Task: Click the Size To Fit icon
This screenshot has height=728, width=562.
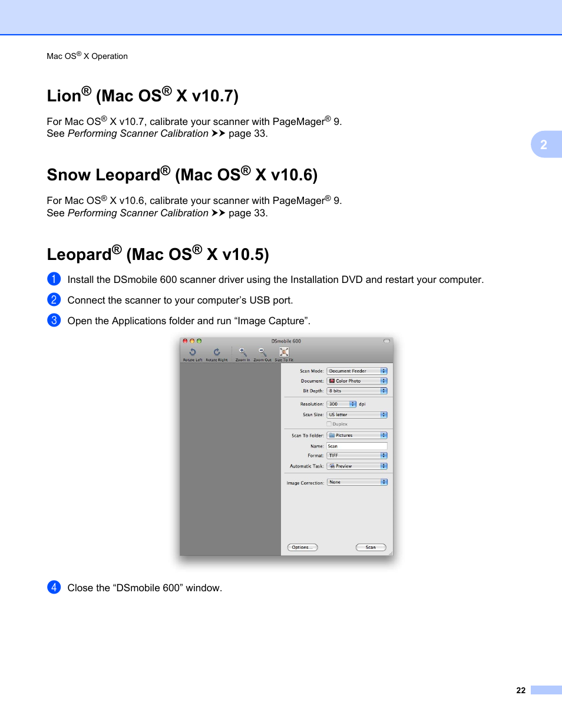Action: tap(284, 352)
